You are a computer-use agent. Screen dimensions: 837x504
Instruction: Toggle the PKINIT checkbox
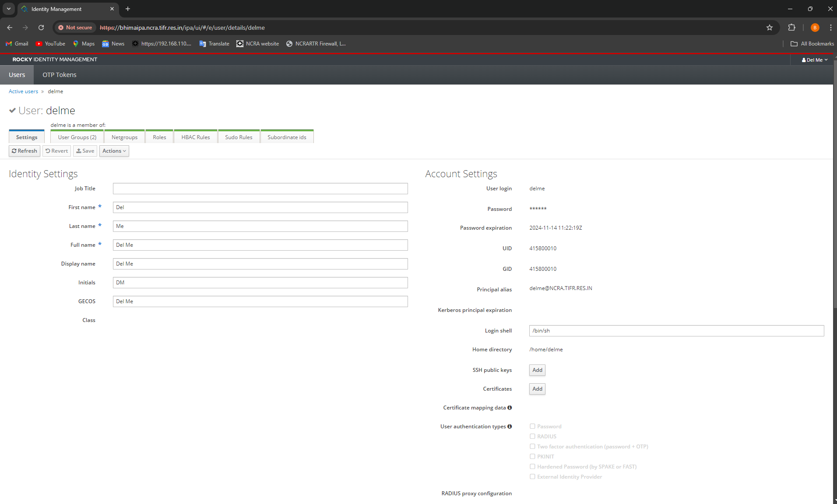click(532, 456)
